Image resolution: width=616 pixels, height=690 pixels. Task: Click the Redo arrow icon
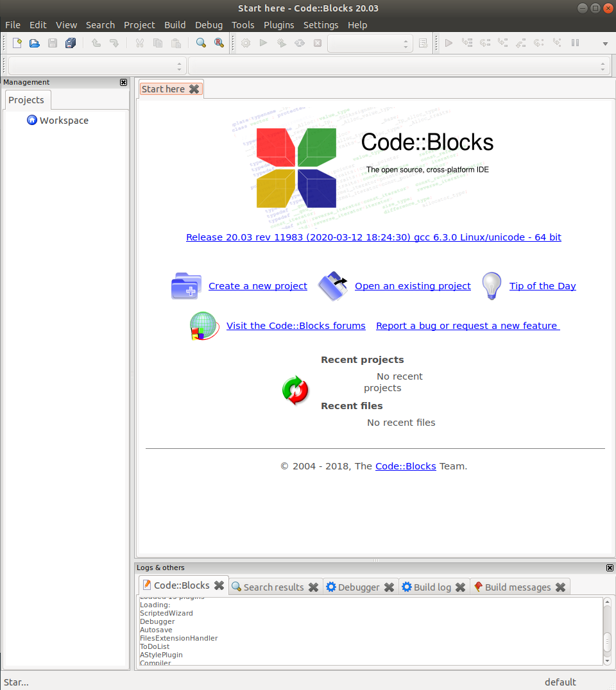pos(114,43)
